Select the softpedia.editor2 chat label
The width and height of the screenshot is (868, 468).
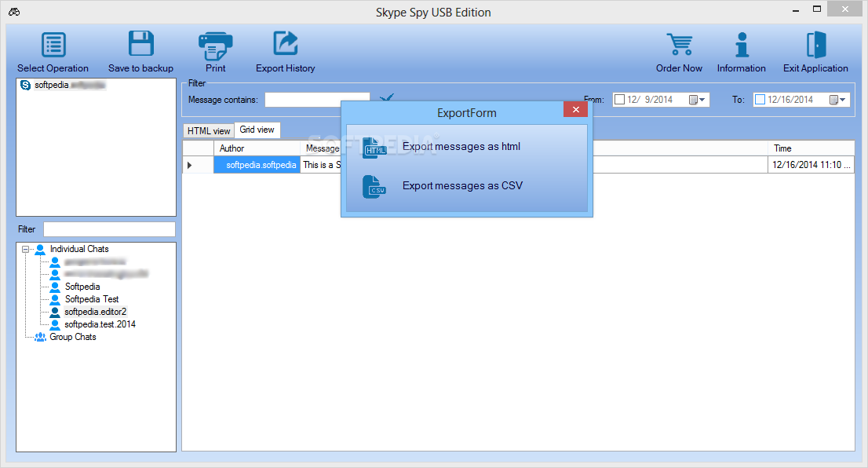point(95,312)
